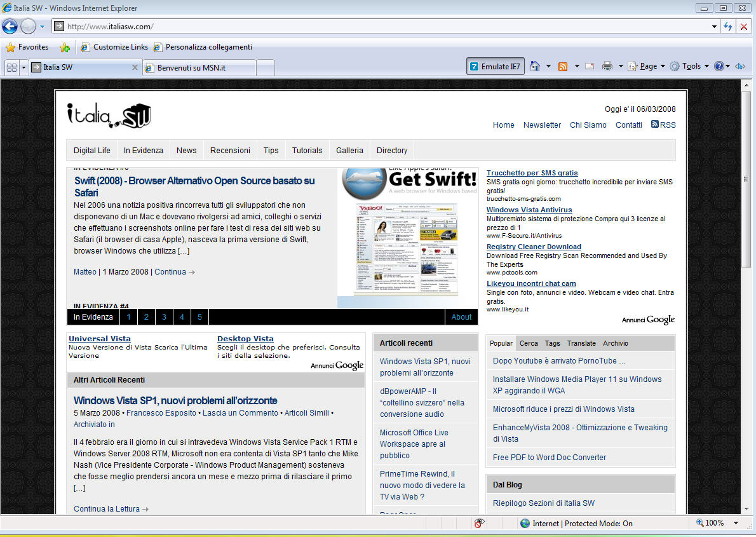Click the browser Back arrow button
Screen dimensions: 756x537
pyautogui.click(x=10, y=26)
